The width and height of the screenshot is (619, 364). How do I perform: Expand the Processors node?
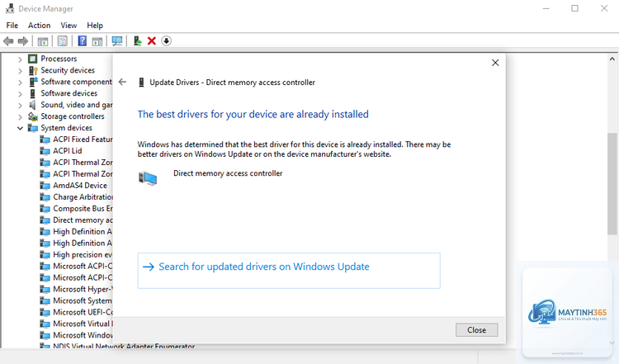20,59
